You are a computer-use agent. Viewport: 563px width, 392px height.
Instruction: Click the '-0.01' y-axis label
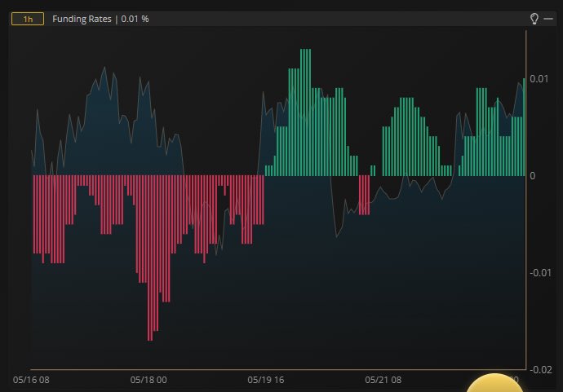click(540, 273)
